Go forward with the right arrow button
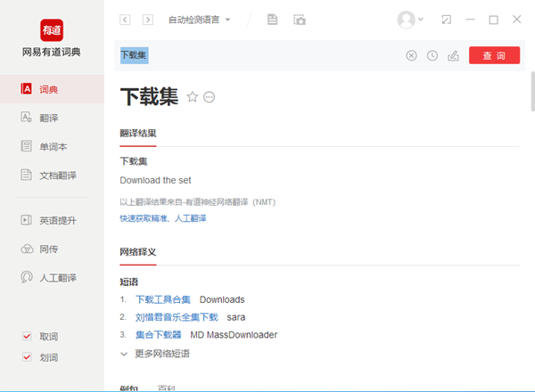 (x=148, y=20)
